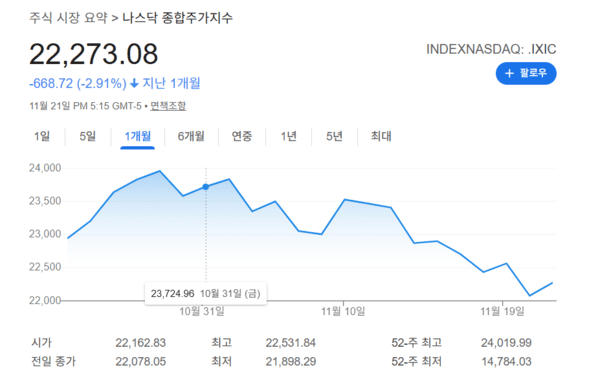Click the 22,000 y-axis label
600x383 pixels.
[x=45, y=300]
